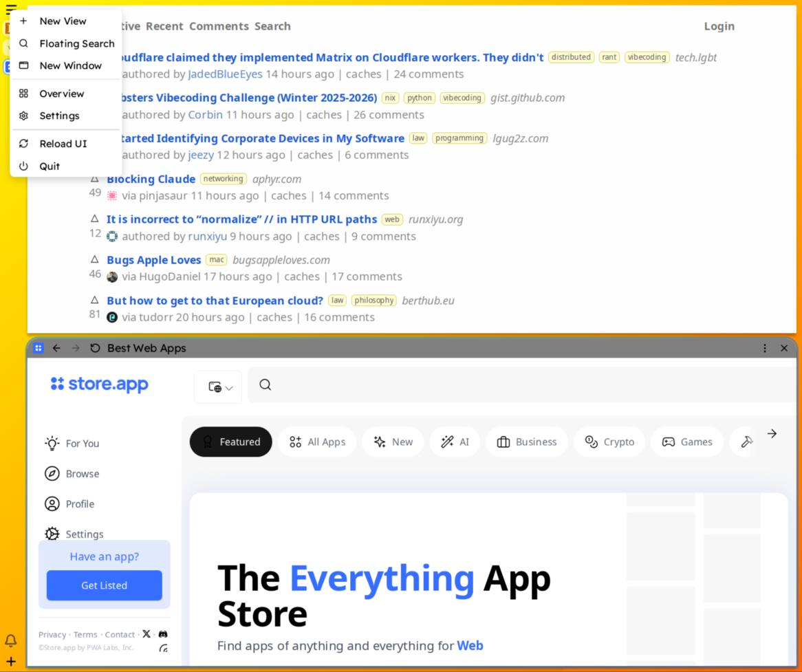Screen dimensions: 802x672
Task: Open the Login link on the Lobsters page
Action: (719, 25)
